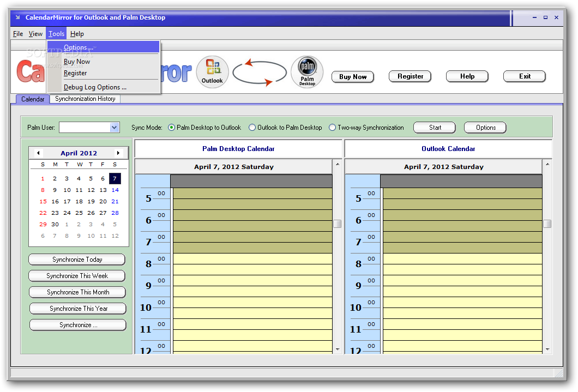The image size is (578, 392).
Task: Click the Exit button
Action: point(525,76)
